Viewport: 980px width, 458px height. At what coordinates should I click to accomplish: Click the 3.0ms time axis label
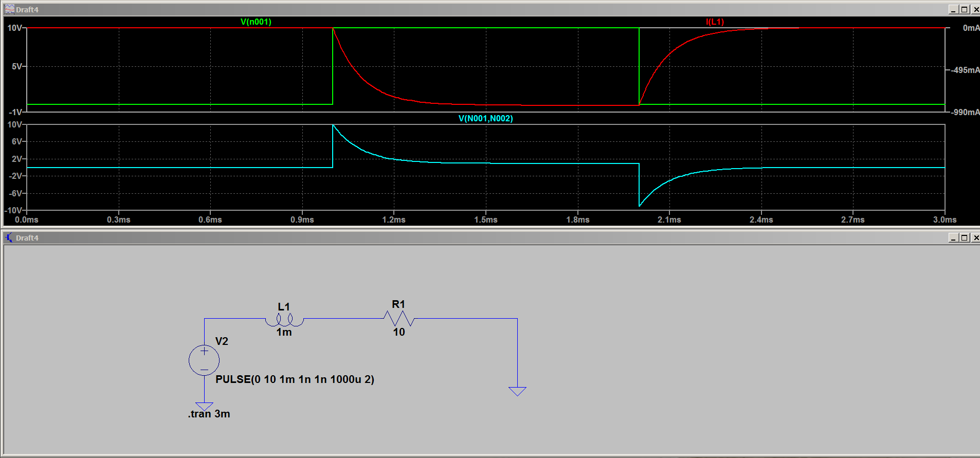coord(945,219)
